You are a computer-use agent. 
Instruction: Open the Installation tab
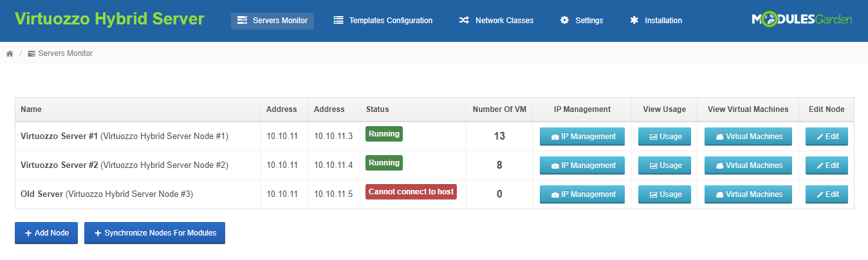pos(656,21)
